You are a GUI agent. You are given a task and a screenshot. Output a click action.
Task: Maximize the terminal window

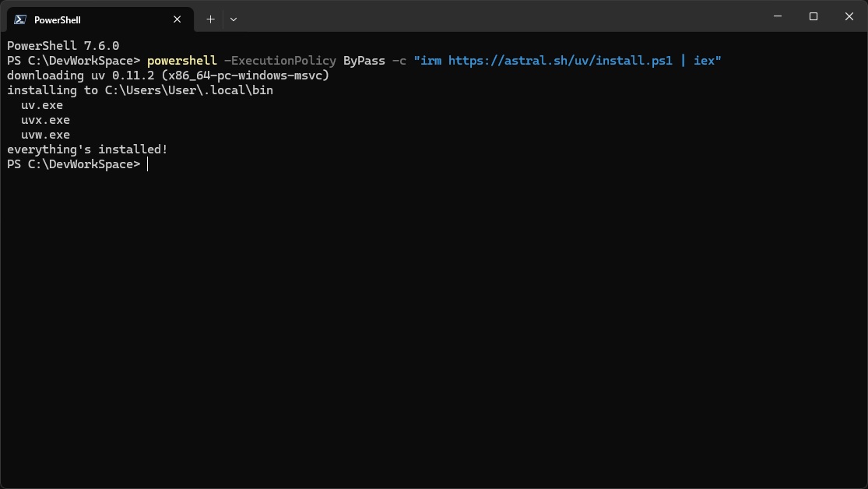pyautogui.click(x=814, y=16)
